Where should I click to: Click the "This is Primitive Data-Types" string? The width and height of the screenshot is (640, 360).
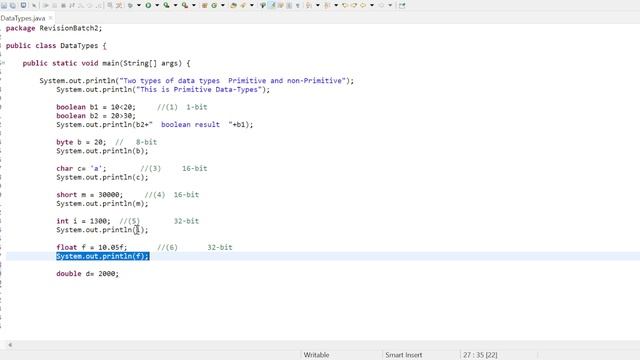(199, 89)
